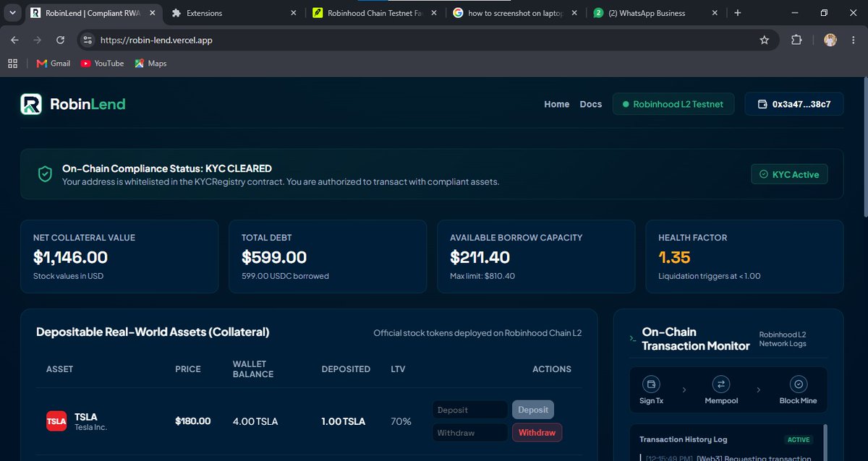Image resolution: width=868 pixels, height=461 pixels.
Task: Click the $1,146.00 net collateral value
Action: 70,257
